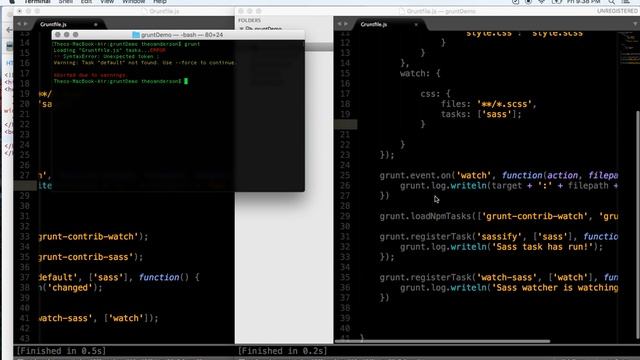Click "('changed');" line in left editor
The width and height of the screenshot is (640, 360).
click(x=71, y=288)
